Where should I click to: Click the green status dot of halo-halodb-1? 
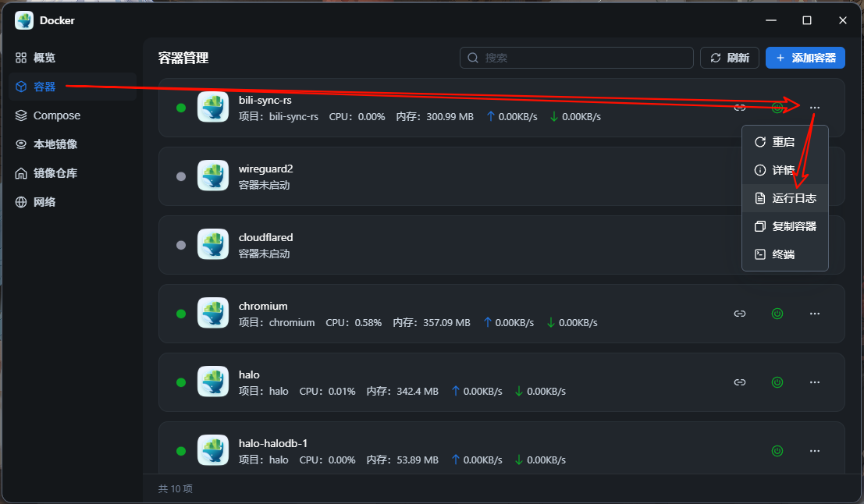pos(181,451)
